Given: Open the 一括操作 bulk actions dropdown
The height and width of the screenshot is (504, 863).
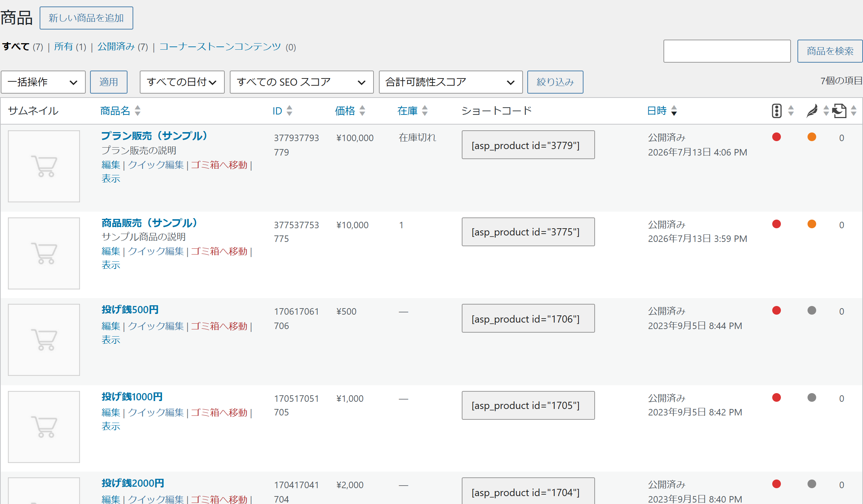Looking at the screenshot, I should click(43, 82).
